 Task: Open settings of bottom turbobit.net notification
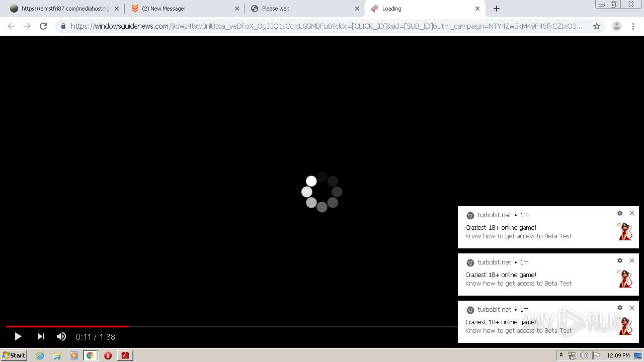click(x=620, y=308)
